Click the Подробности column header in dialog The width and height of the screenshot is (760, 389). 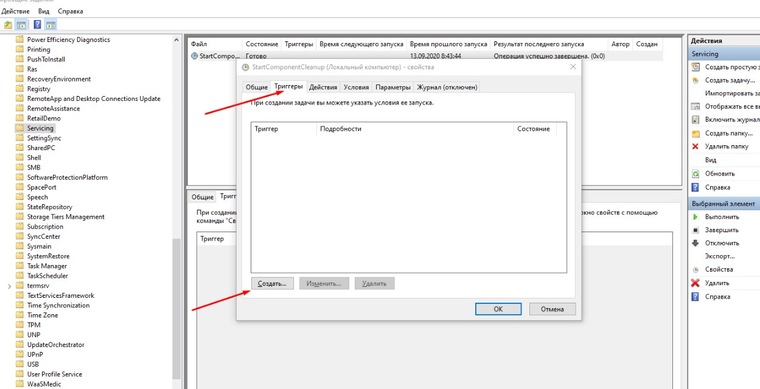click(x=415, y=129)
